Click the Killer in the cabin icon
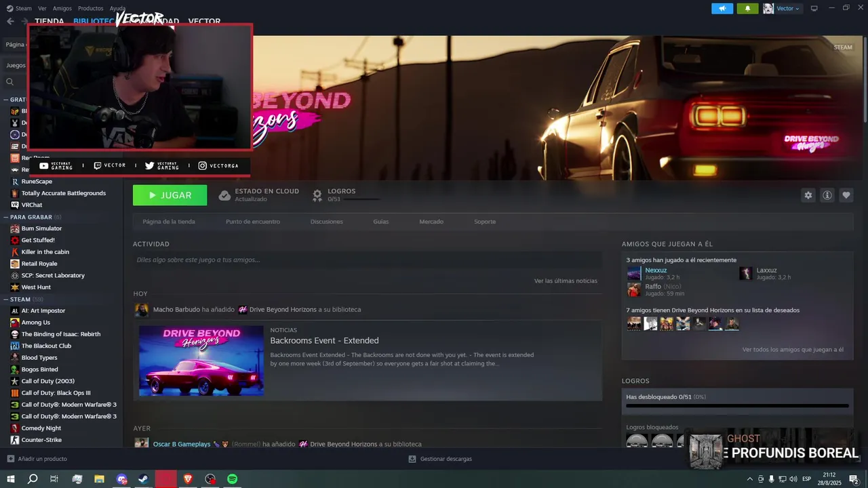Image resolution: width=868 pixels, height=488 pixels. coord(15,252)
